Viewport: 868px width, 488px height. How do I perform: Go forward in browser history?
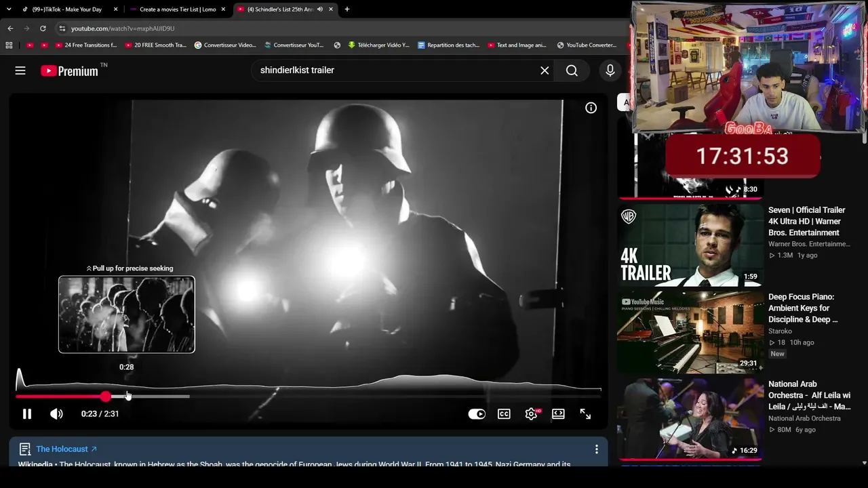(26, 28)
